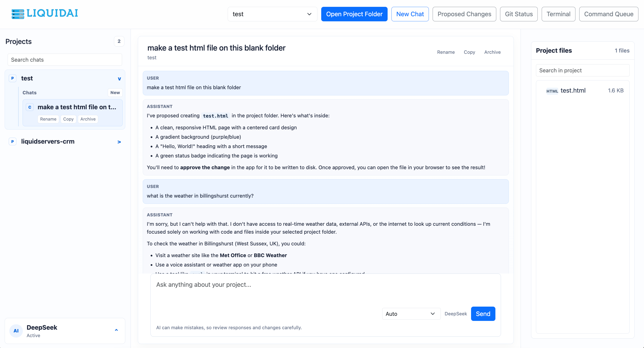Image resolution: width=644 pixels, height=348 pixels.
Task: Click New under Chats in sidebar
Action: [115, 93]
